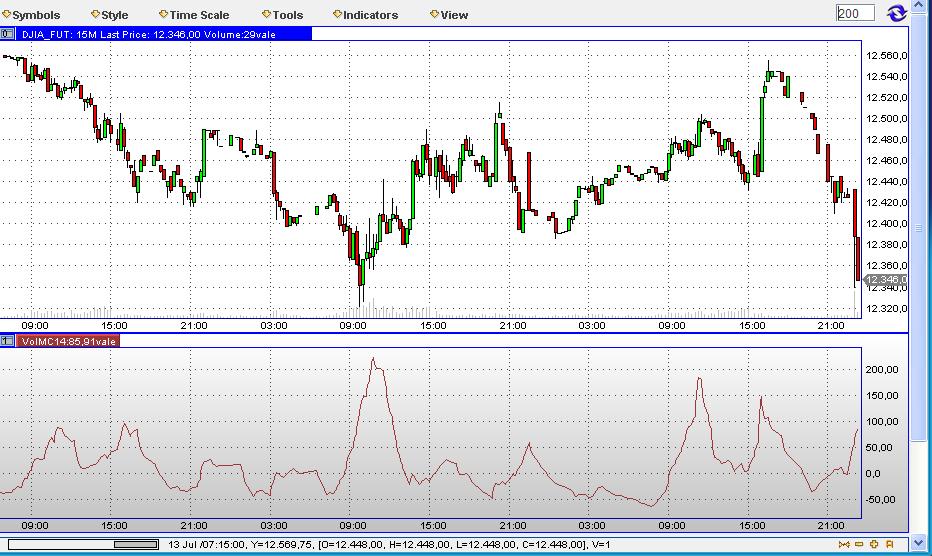This screenshot has height=556, width=932.
Task: Click the yellow minus zoom-out icon
Action: [859, 544]
